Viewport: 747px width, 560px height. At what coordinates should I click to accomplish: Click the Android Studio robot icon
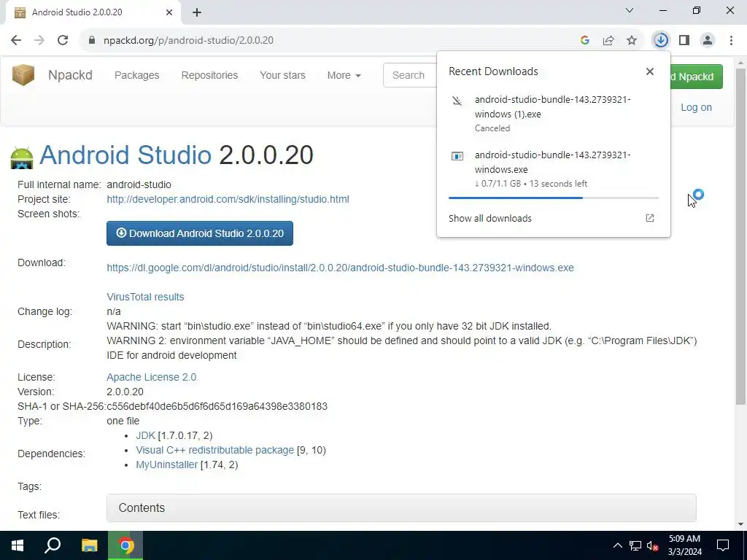click(x=22, y=157)
